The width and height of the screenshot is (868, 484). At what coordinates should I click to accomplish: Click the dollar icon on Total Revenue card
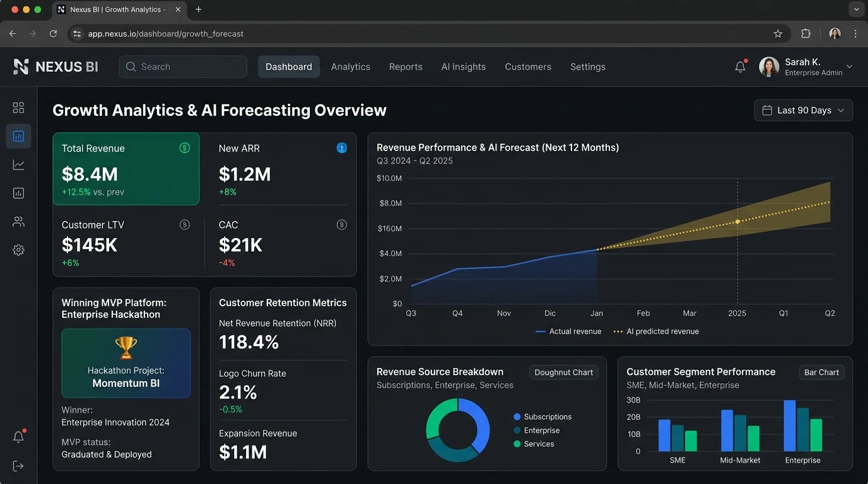point(185,148)
